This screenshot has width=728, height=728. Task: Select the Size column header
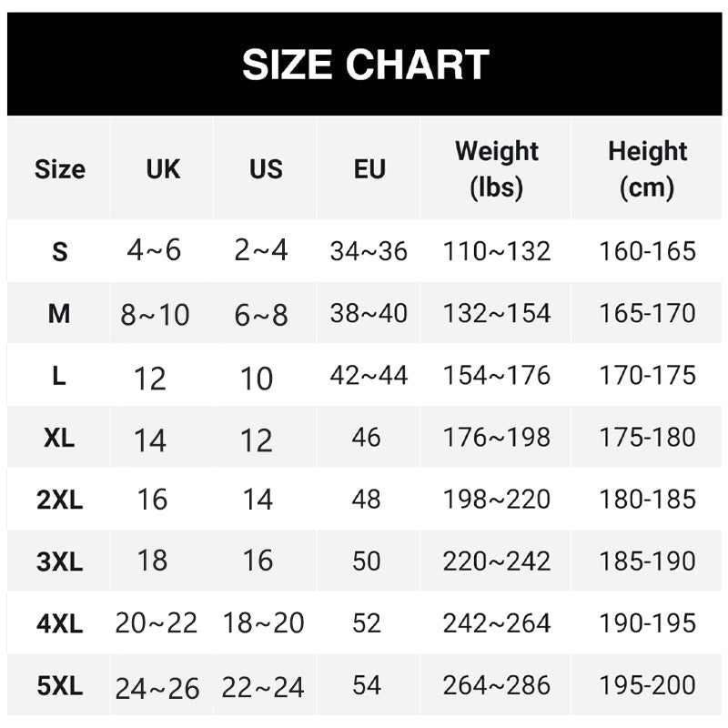pos(59,169)
